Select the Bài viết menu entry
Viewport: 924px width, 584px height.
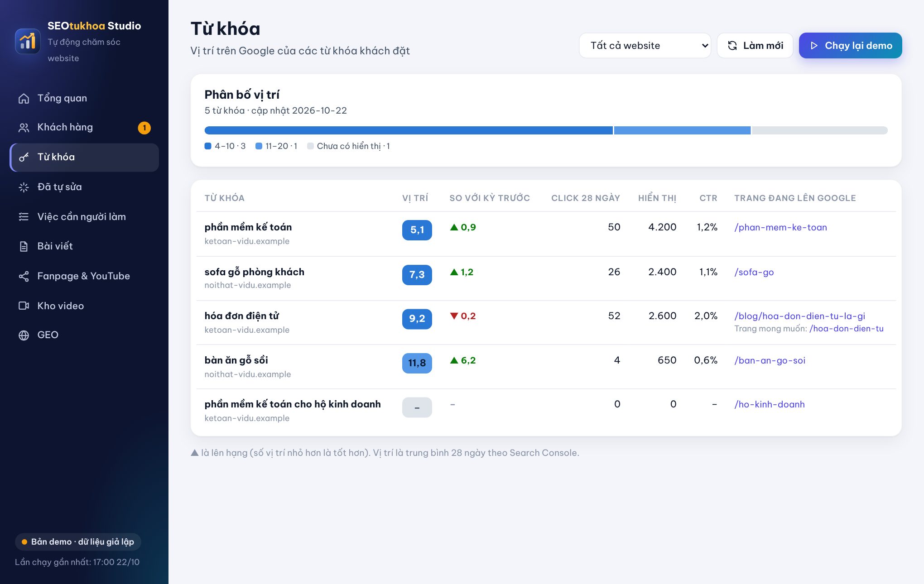pyautogui.click(x=84, y=246)
